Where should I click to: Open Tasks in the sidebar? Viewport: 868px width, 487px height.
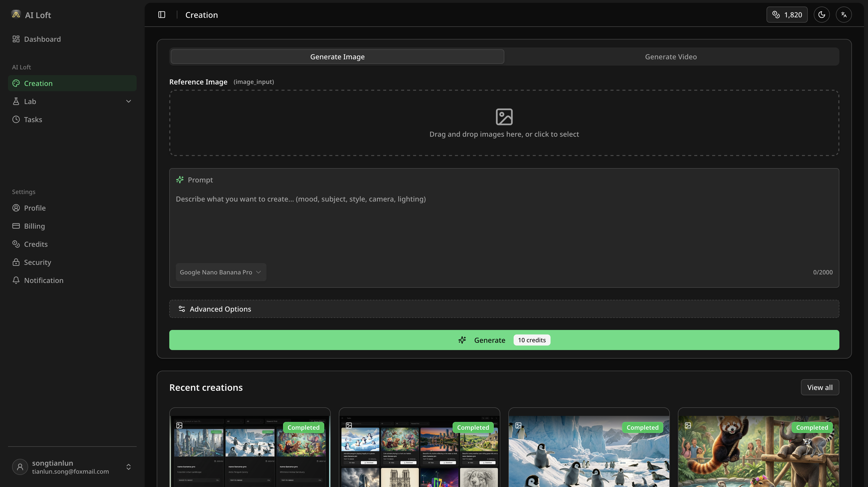click(33, 120)
